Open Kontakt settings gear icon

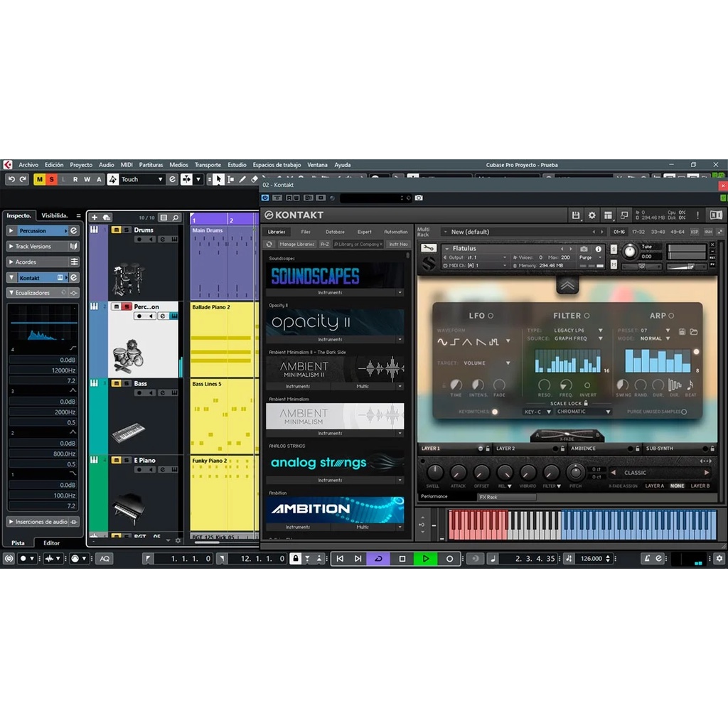592,215
